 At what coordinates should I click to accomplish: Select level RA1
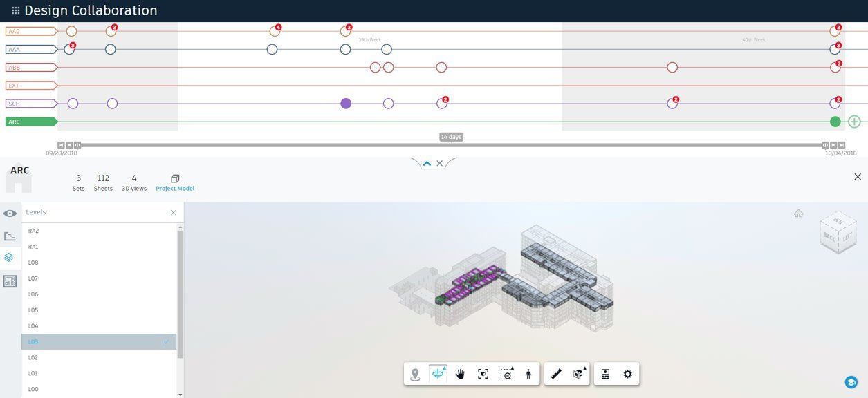point(99,247)
